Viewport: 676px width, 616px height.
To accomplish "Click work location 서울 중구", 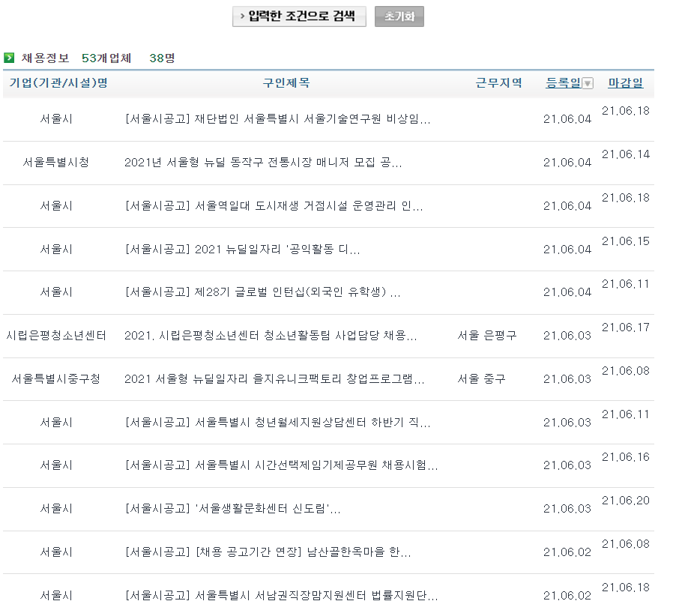I will [x=481, y=379].
